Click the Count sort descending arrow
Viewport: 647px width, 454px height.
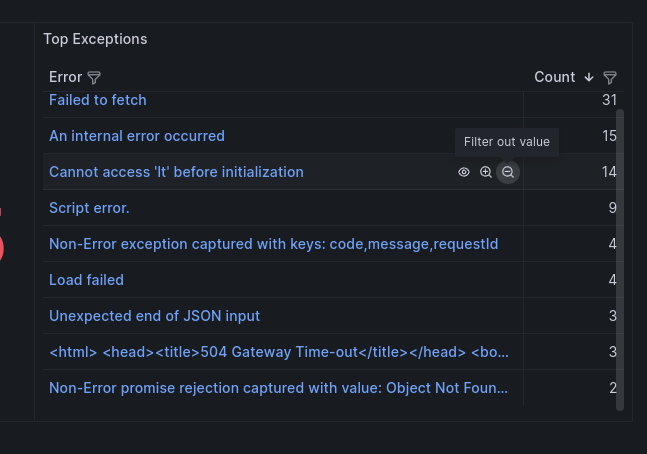[589, 77]
